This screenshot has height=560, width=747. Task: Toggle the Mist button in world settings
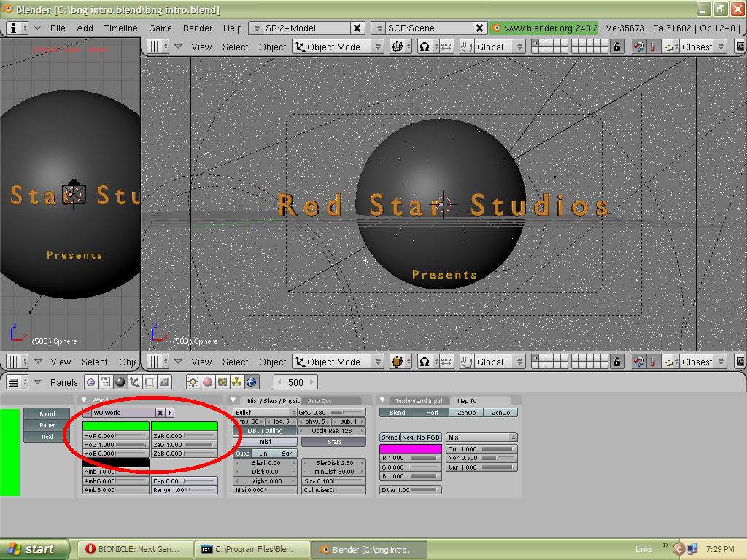pos(266,442)
